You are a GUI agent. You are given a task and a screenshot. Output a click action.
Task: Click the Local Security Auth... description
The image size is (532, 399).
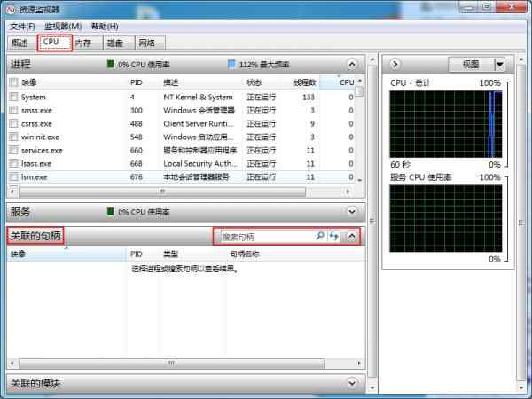[199, 163]
